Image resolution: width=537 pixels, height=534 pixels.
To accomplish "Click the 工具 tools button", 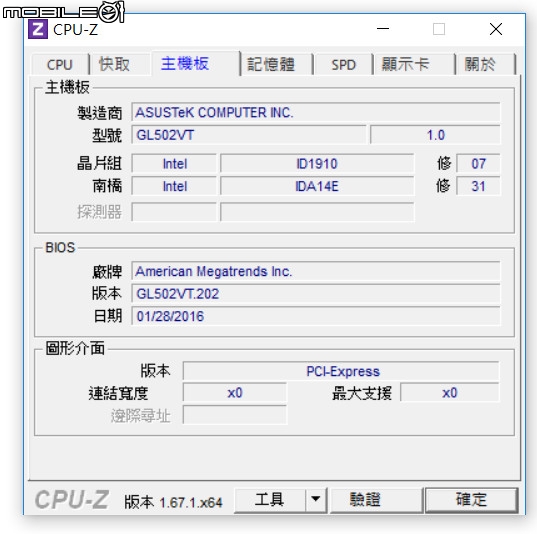I will pos(270,499).
